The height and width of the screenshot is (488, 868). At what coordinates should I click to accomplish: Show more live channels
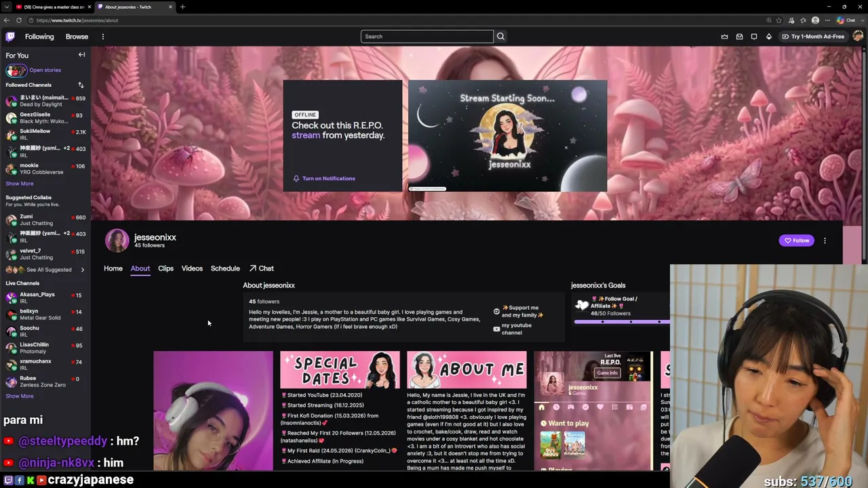[x=20, y=396]
